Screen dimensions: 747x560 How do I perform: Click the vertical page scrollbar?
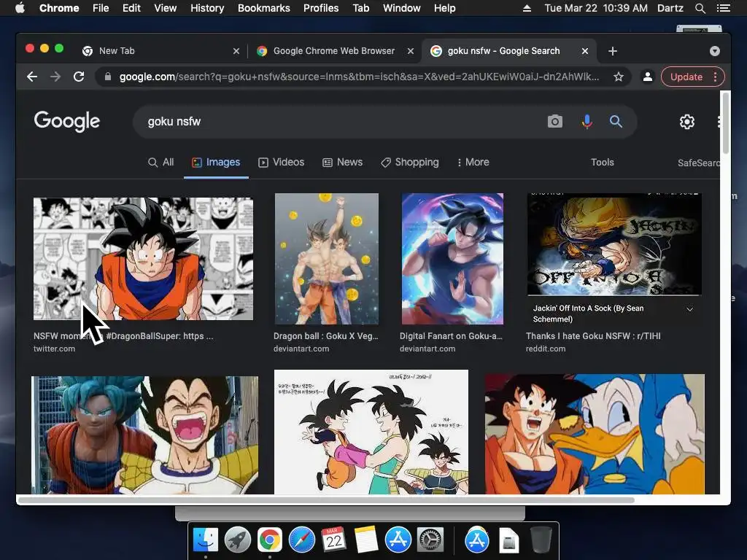click(x=726, y=122)
